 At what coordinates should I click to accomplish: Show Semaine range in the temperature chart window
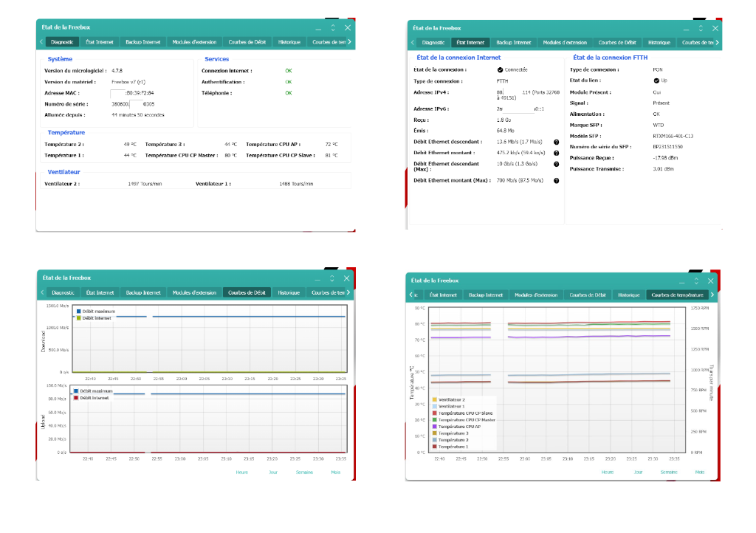pyautogui.click(x=669, y=472)
